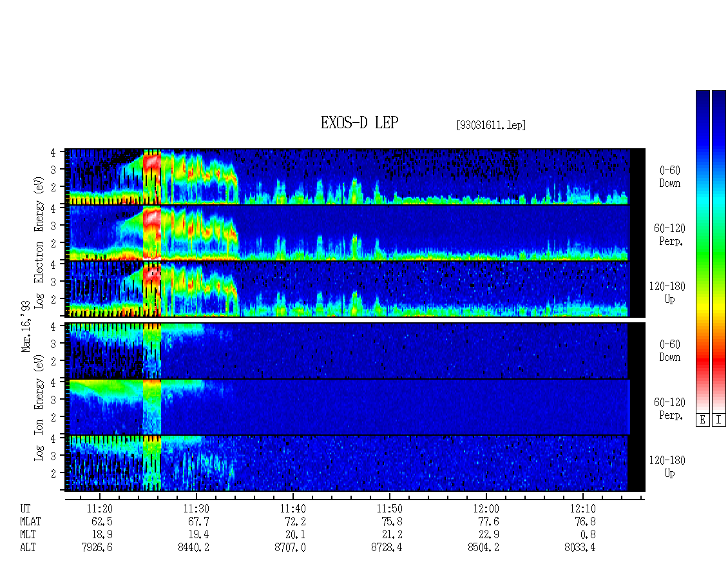Click the MLAT value 67.7
Image resolution: width=728 pixels, height=564 pixels.
[198, 521]
